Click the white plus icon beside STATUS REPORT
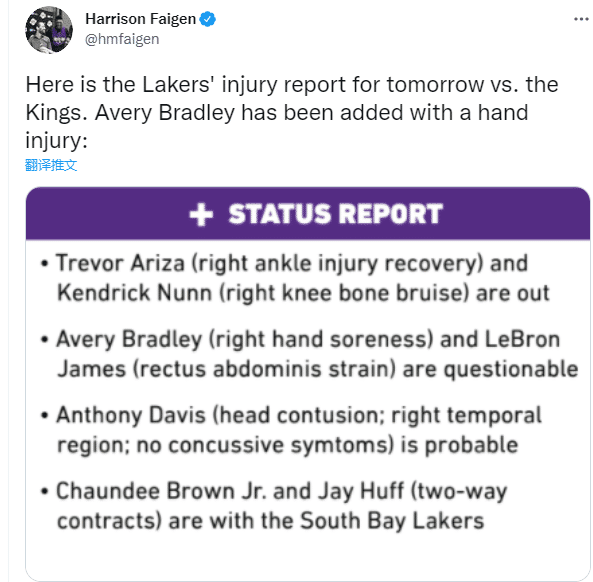Viewport: 593px width, 582px height. pyautogui.click(x=201, y=214)
